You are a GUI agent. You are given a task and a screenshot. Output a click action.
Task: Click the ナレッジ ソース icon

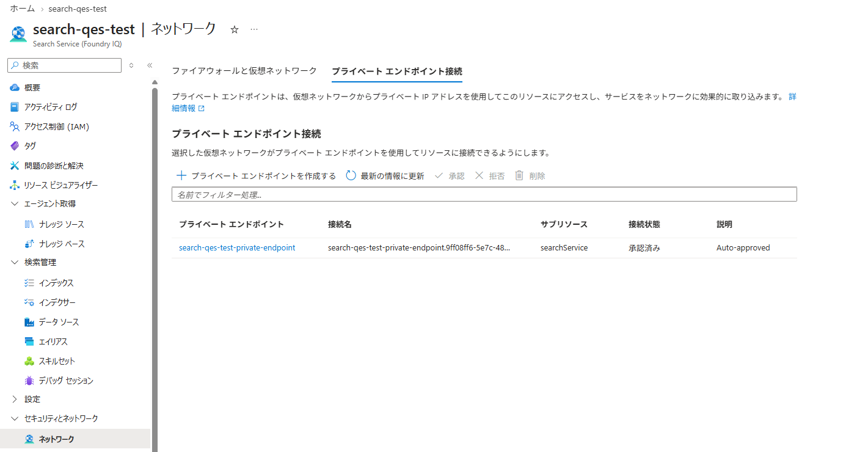[x=29, y=224]
